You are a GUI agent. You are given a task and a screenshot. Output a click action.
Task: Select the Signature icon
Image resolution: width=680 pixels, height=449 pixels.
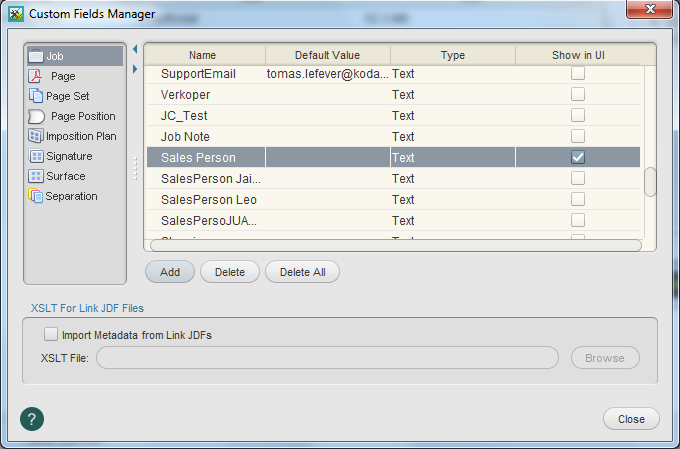pos(36,156)
